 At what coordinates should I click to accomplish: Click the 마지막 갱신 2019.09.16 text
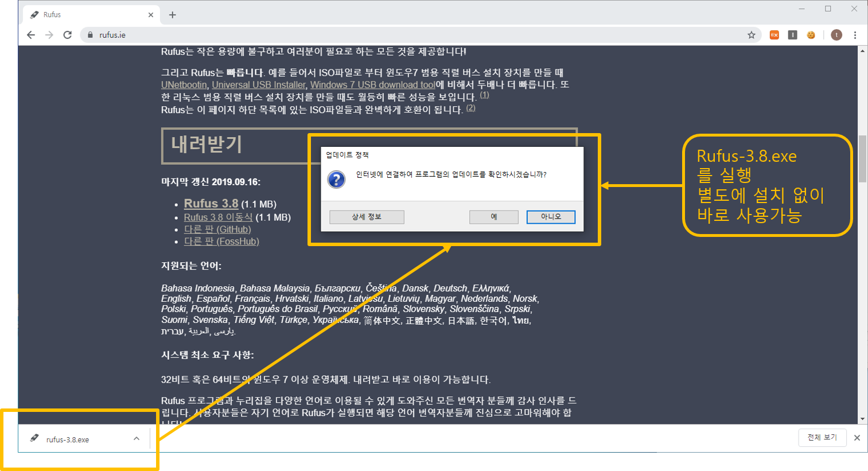[211, 182]
